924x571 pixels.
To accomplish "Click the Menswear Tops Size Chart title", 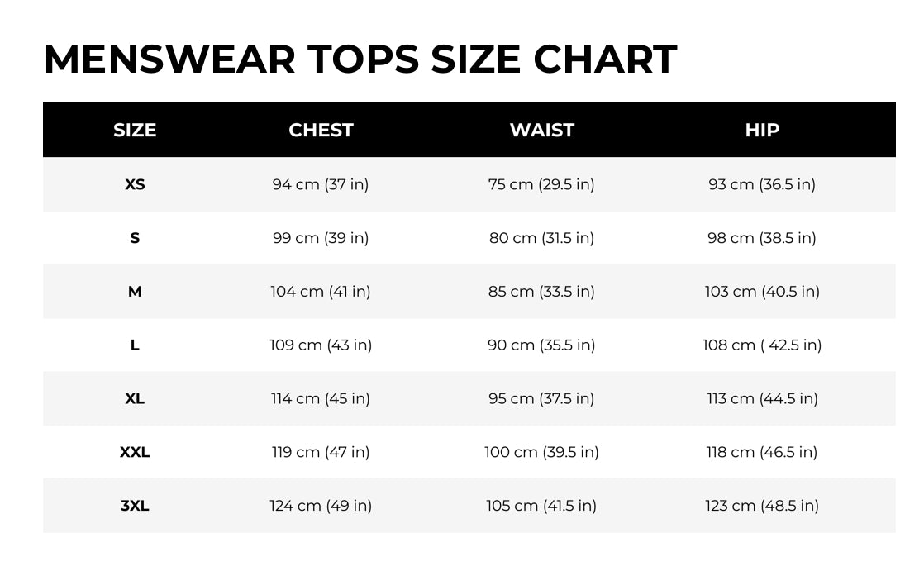I will 360,59.
